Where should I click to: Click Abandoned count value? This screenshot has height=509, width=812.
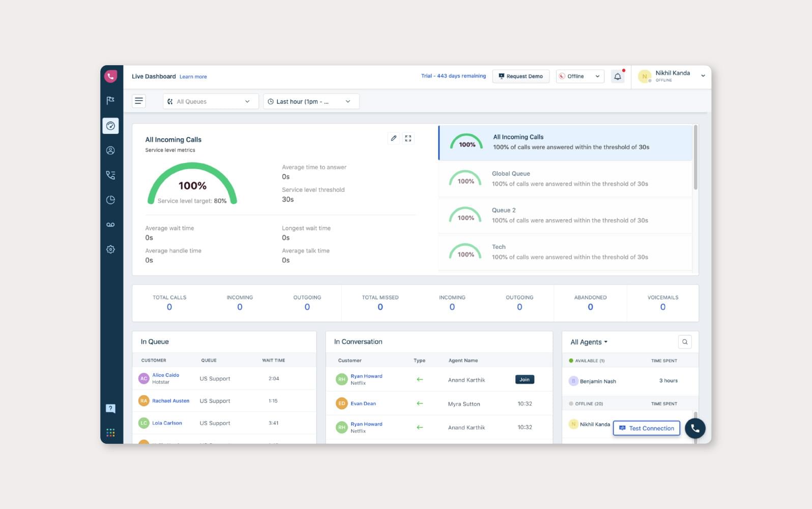pyautogui.click(x=590, y=307)
